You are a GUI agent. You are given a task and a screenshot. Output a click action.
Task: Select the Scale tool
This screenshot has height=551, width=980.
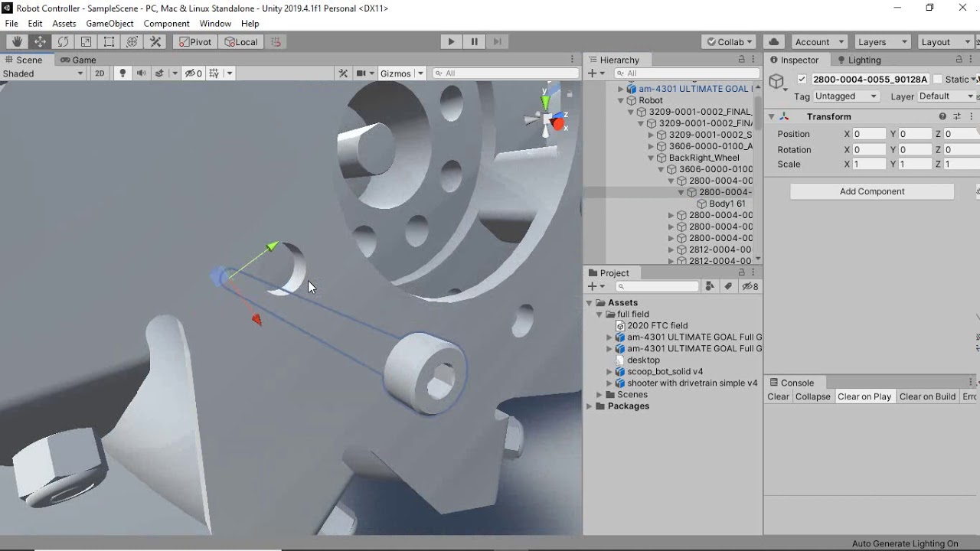86,42
